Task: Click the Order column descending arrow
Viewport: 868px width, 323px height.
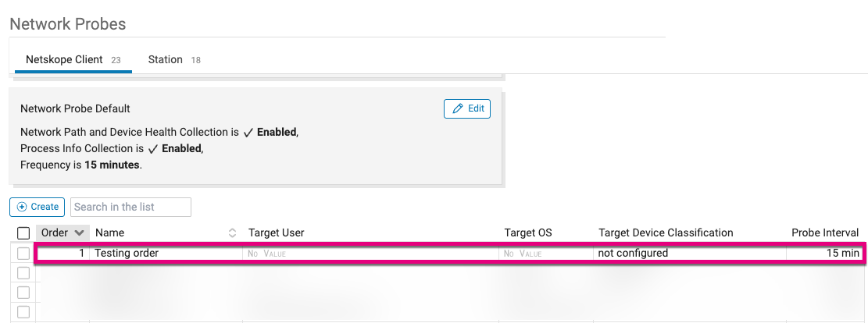Action: tap(79, 232)
